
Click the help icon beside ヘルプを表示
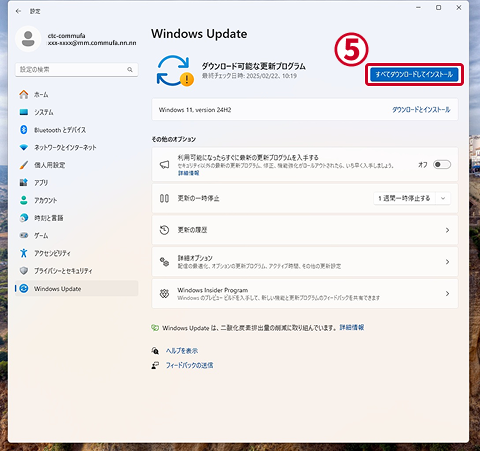155,351
